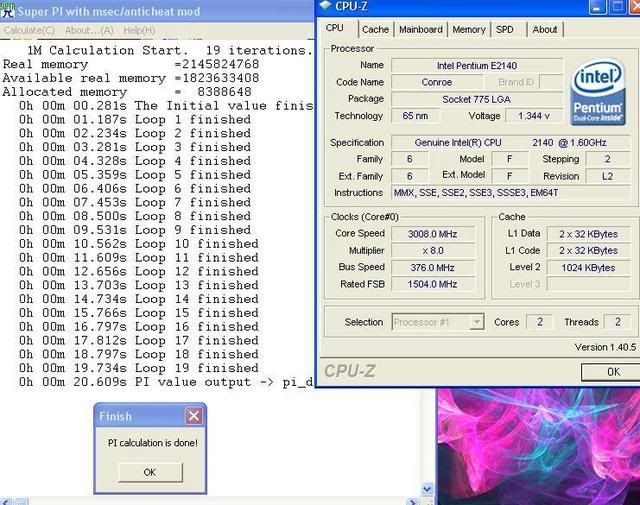Click the Technology value '65 nm'
This screenshot has width=640, height=505.
415,116
